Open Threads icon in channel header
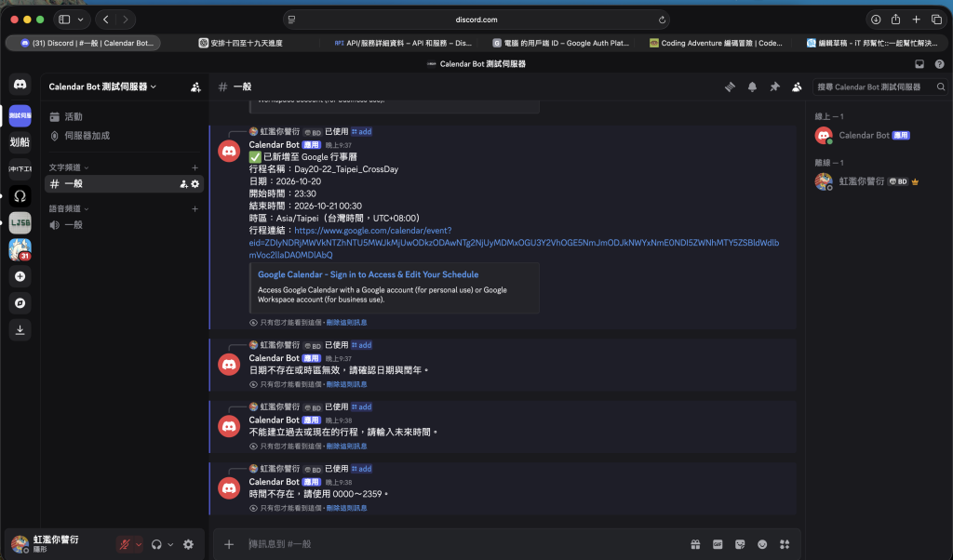Image resolution: width=953 pixels, height=560 pixels. pos(730,87)
